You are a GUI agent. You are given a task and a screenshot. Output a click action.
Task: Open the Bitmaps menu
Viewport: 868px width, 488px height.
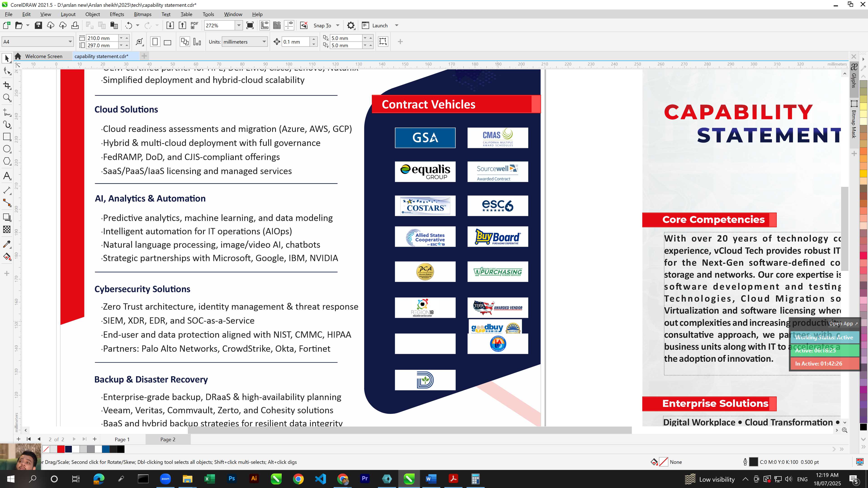tap(143, 14)
